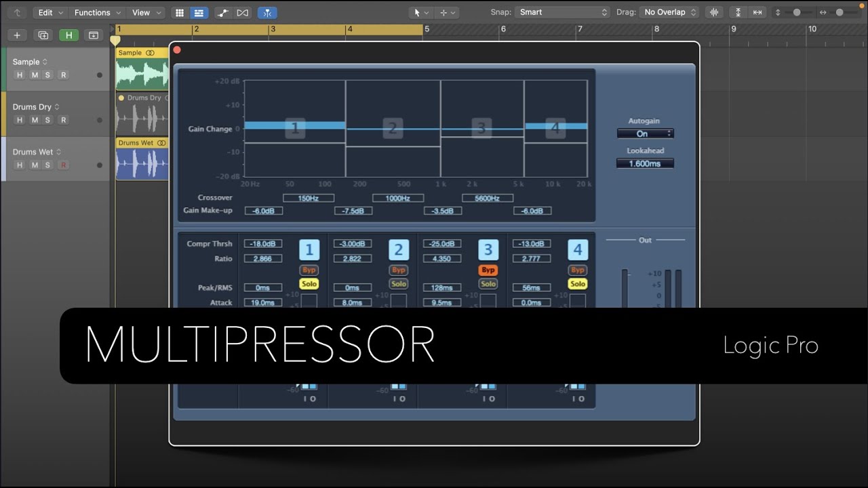The image size is (868, 488).
Task: Show automation curve icon
Action: tap(223, 12)
